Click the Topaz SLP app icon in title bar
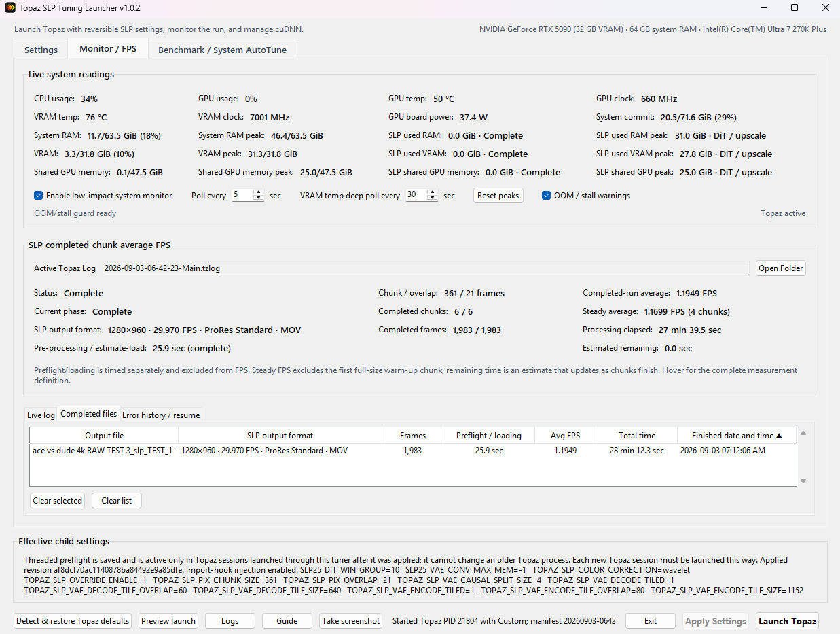Viewport: 840px width, 634px height. pyautogui.click(x=9, y=8)
